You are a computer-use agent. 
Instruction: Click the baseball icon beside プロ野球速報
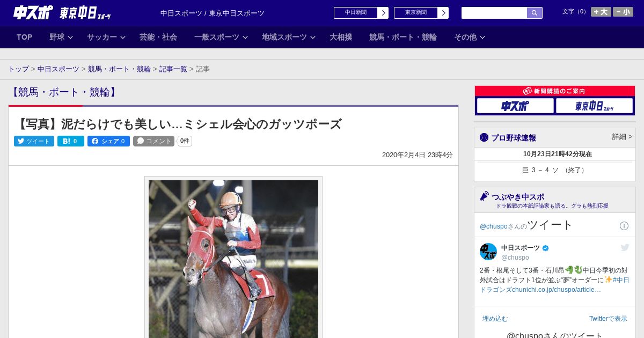(x=484, y=137)
